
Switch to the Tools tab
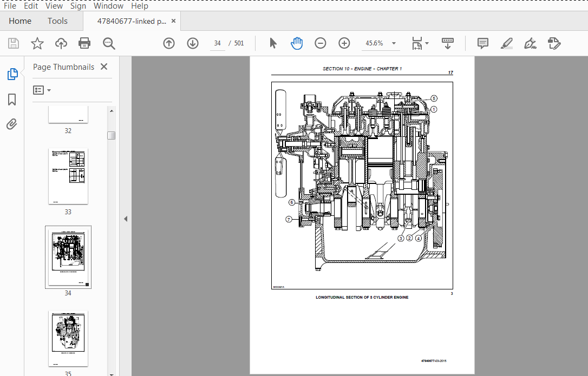tap(57, 21)
